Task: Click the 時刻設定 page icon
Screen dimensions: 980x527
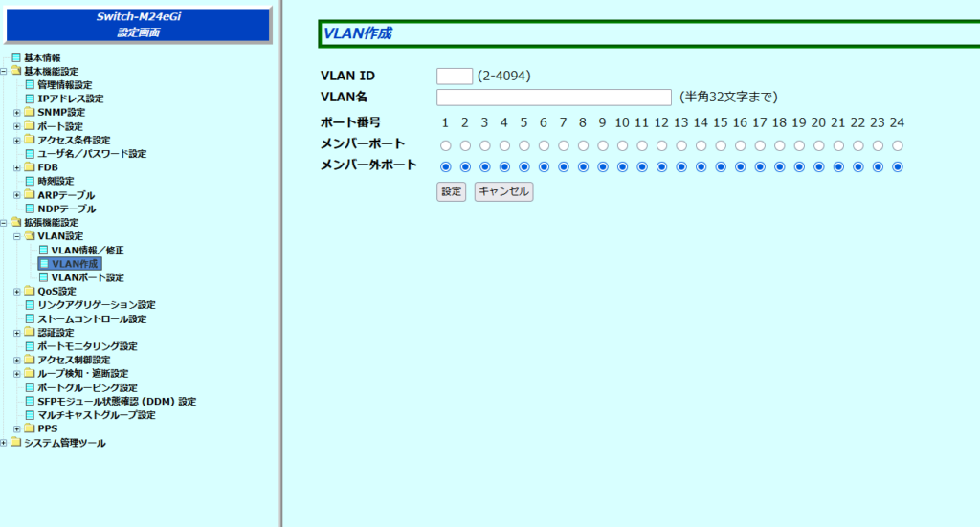Action: pyautogui.click(x=30, y=181)
